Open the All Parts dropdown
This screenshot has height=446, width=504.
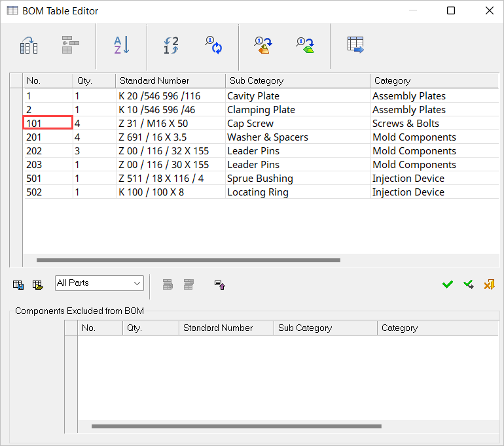pyautogui.click(x=99, y=283)
